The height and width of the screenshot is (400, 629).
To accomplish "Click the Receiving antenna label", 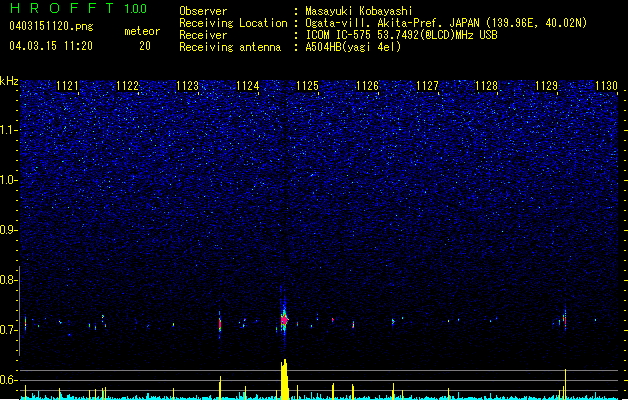I will click(x=230, y=47).
